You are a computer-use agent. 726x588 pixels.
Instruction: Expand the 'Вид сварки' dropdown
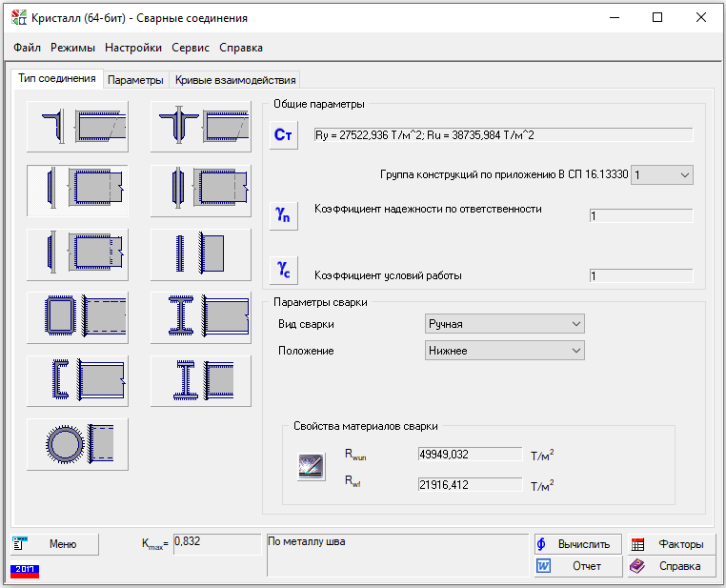(504, 324)
